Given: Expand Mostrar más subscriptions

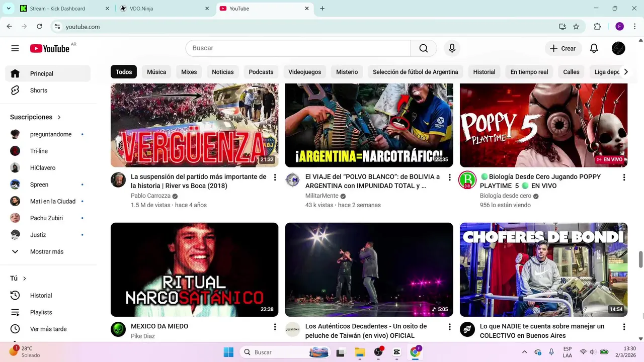Looking at the screenshot, I should [48, 252].
